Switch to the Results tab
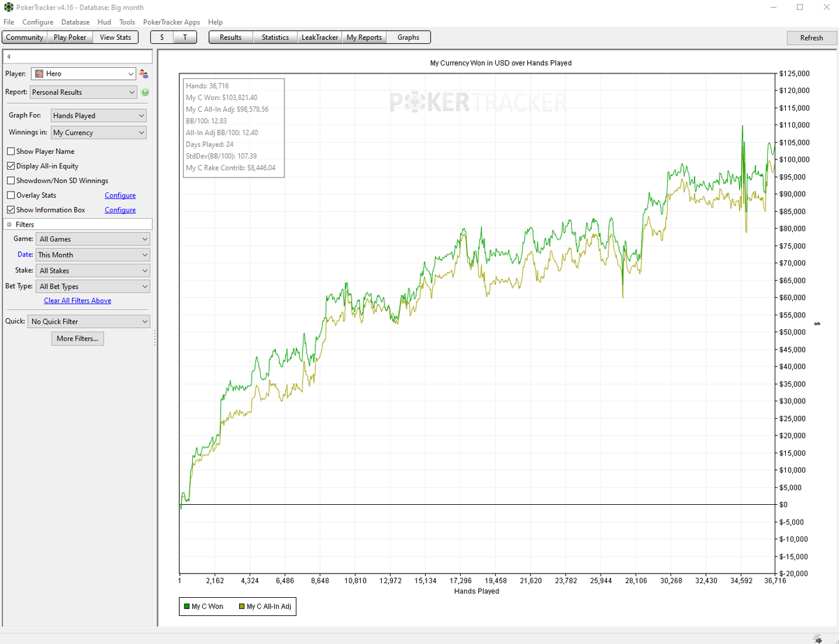Viewport: 839px width, 644px height. [x=231, y=37]
